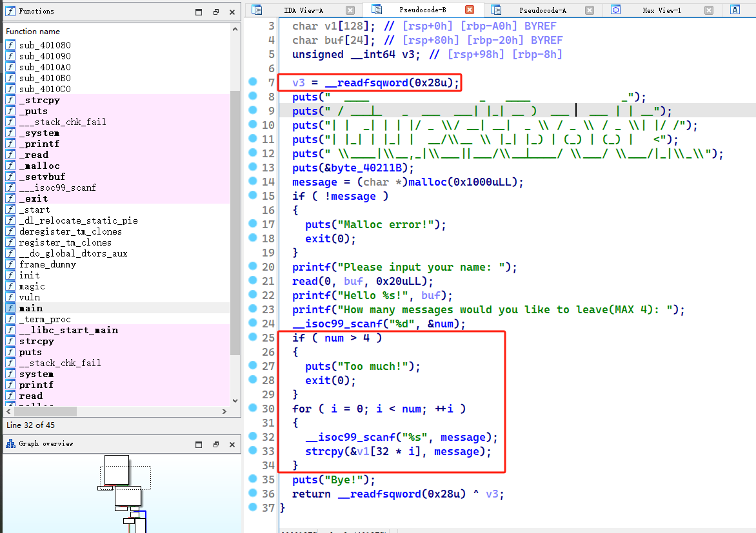This screenshot has height=533, width=756.
Task: Toggle breakpoint dot on line 33 strcpy
Action: pyautogui.click(x=254, y=451)
